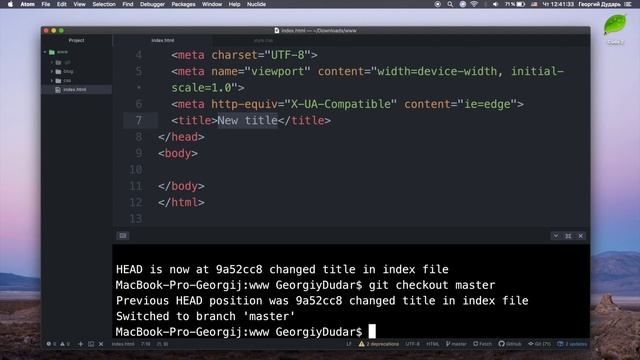
Task: Open the 2 deprecations warning
Action: pyautogui.click(x=379, y=344)
